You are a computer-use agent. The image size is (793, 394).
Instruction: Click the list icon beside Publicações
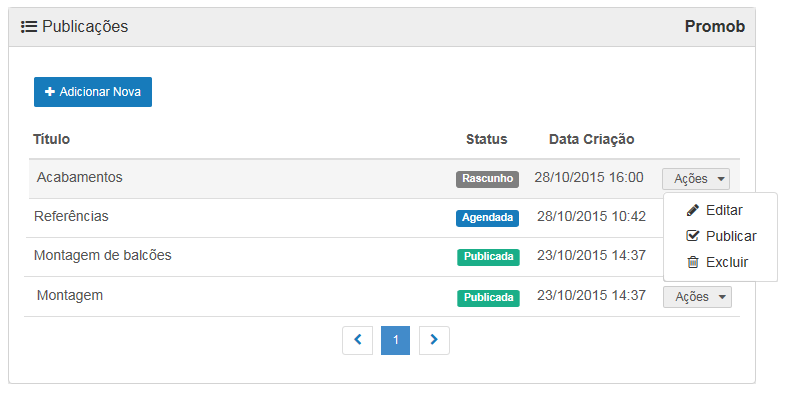point(29,26)
